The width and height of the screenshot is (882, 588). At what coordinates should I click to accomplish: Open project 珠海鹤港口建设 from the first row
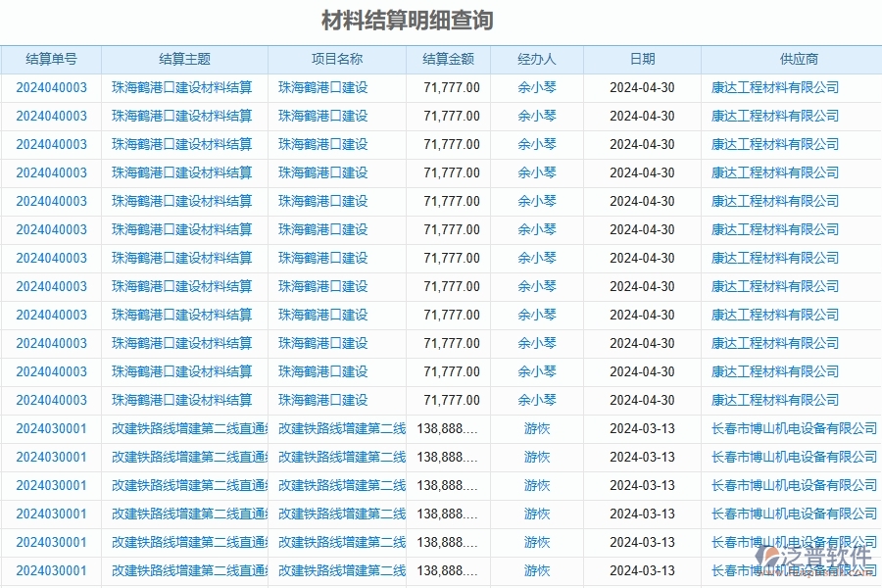coord(322,86)
